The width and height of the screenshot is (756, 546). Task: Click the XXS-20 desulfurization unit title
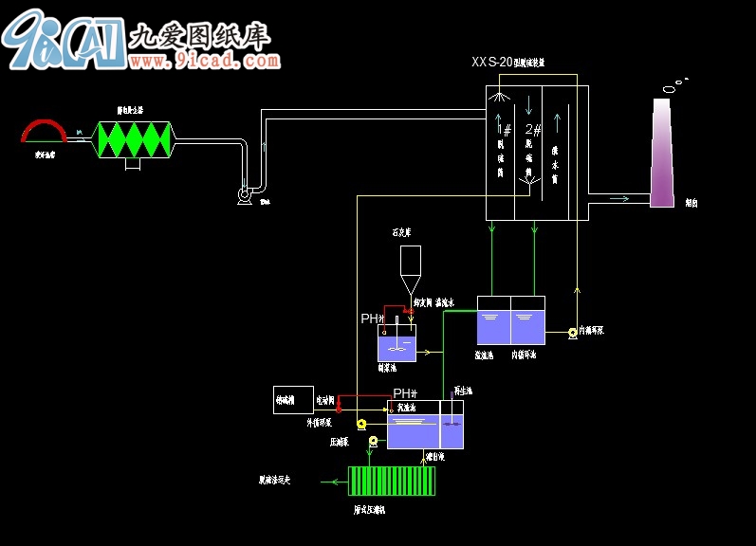pos(508,63)
